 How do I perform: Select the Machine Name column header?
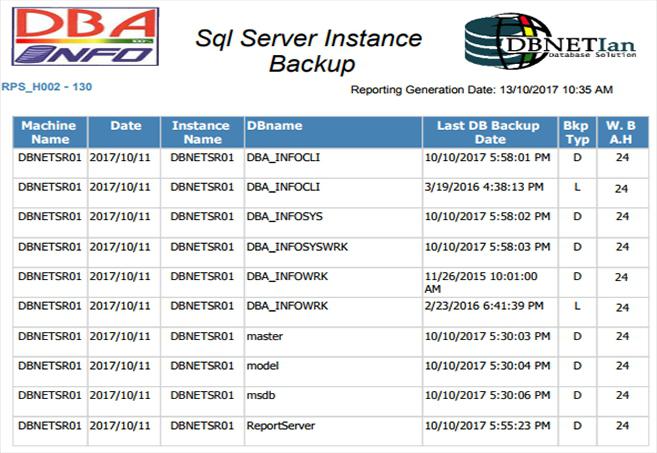50,132
